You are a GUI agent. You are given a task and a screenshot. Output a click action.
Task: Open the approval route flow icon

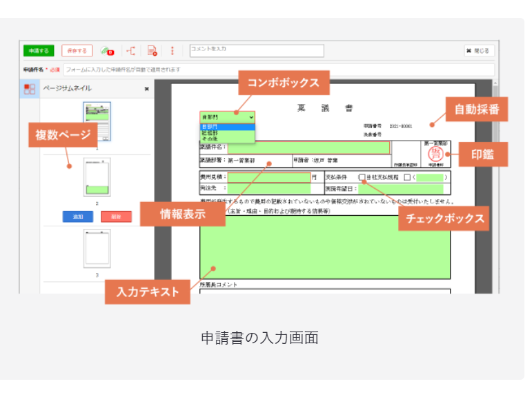pos(131,51)
